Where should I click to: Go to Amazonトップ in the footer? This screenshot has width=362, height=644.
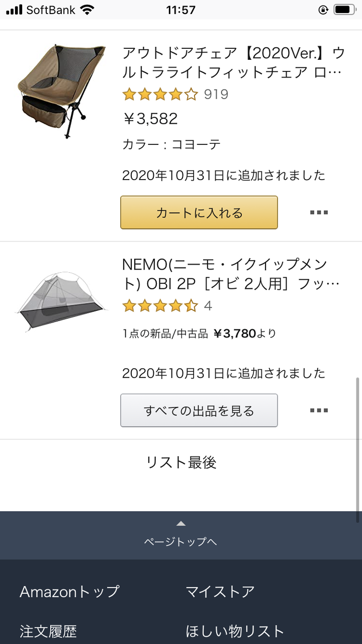[70, 591]
